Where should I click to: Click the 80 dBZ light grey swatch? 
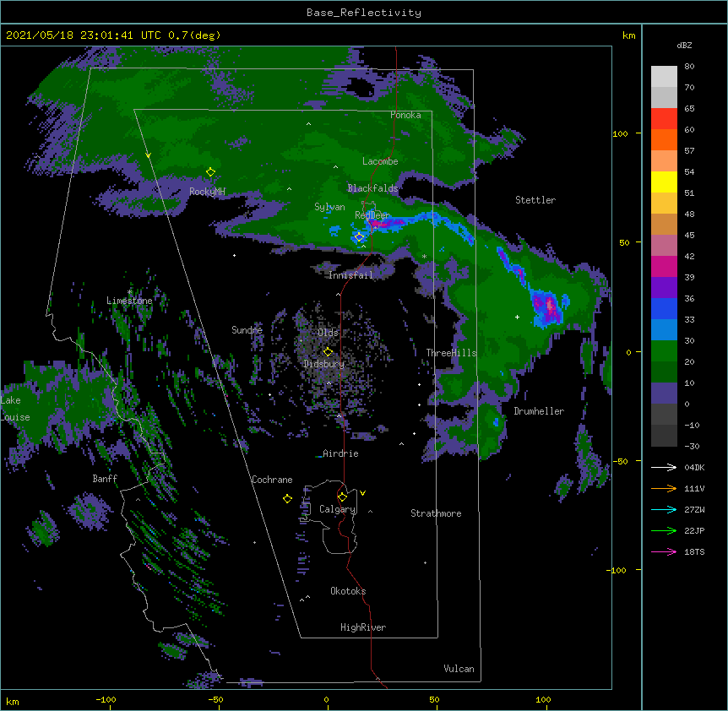[664, 77]
